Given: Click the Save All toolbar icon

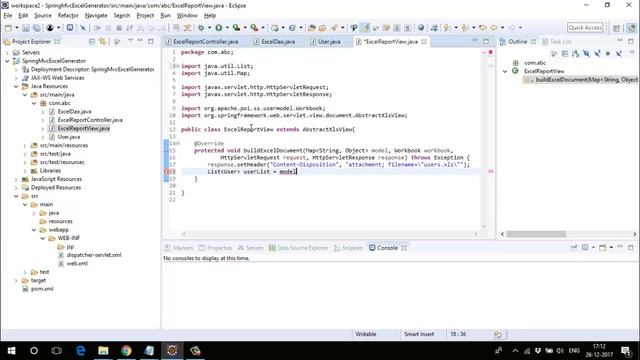Looking at the screenshot, I should 37,28.
